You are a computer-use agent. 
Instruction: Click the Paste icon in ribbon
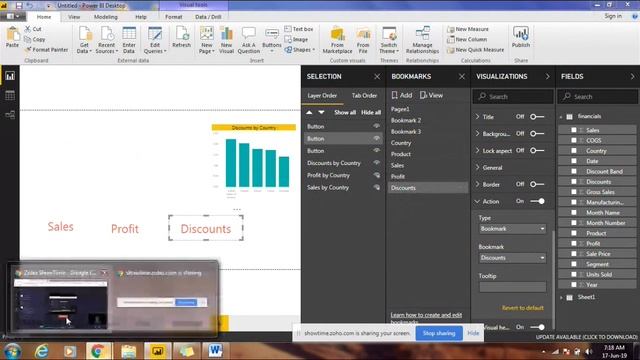coord(12,37)
